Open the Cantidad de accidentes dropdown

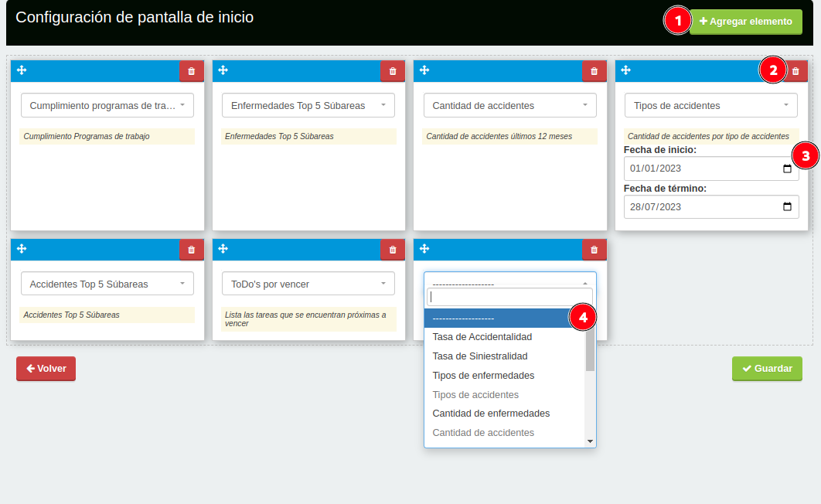coord(510,105)
